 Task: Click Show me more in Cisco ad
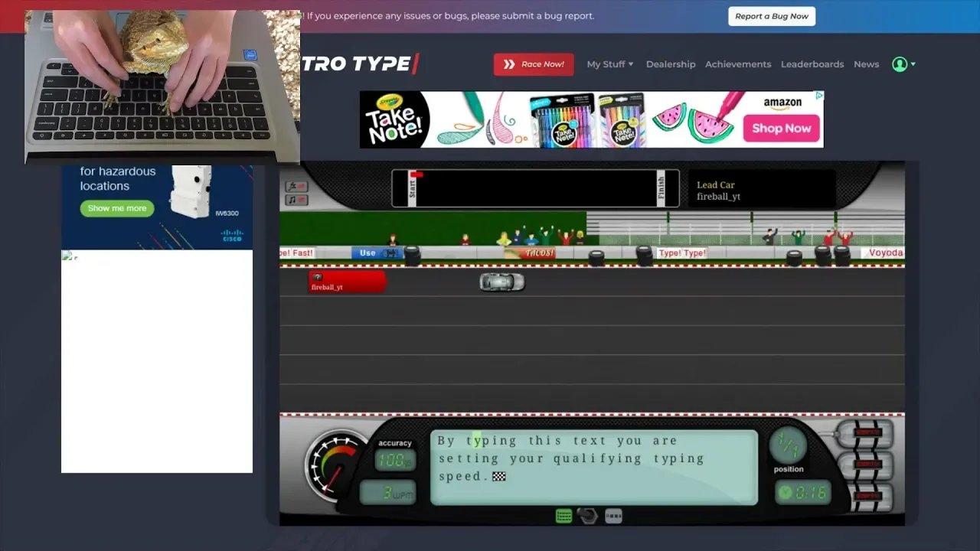tap(117, 208)
